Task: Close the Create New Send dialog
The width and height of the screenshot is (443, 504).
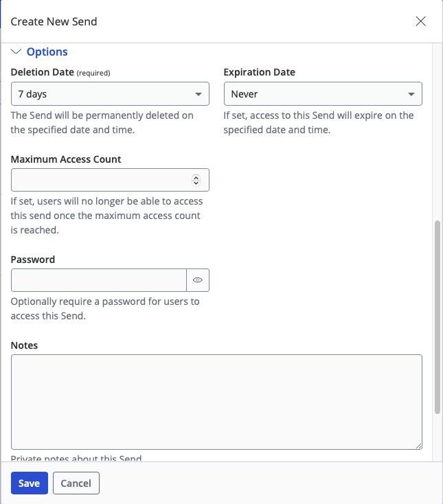Action: [421, 21]
